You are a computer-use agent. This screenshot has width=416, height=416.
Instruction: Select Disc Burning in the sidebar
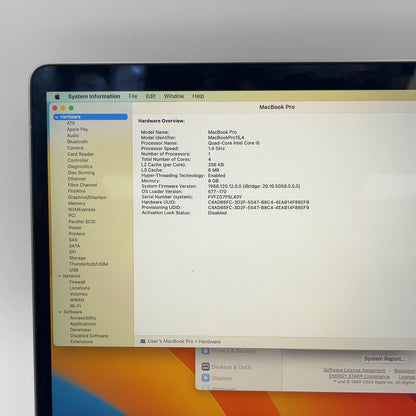pyautogui.click(x=81, y=173)
